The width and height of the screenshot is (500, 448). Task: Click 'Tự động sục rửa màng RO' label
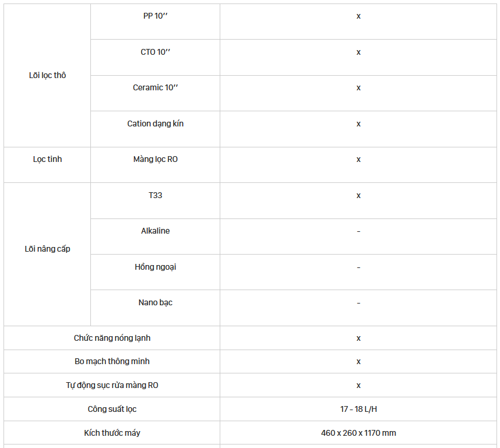point(112,385)
